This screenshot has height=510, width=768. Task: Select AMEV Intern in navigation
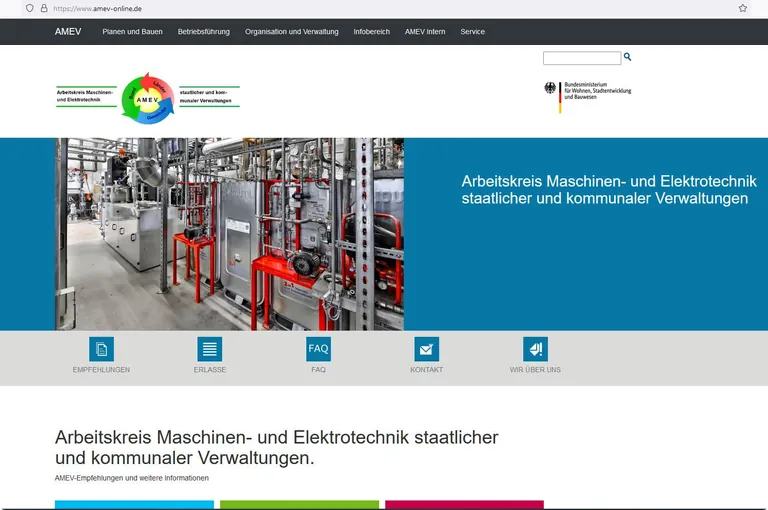pos(425,32)
